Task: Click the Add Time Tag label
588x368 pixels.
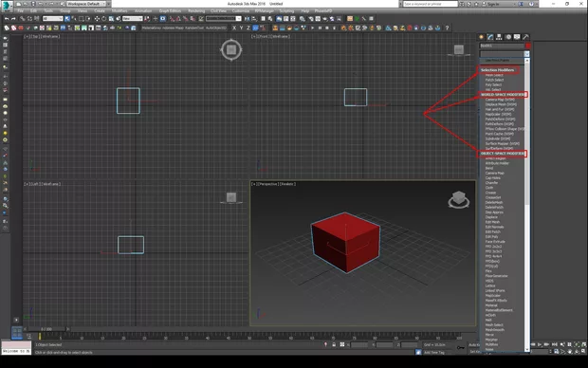Action: 433,352
